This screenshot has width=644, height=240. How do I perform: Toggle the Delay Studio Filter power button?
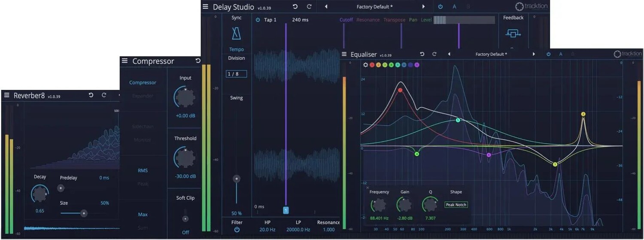coord(237,230)
